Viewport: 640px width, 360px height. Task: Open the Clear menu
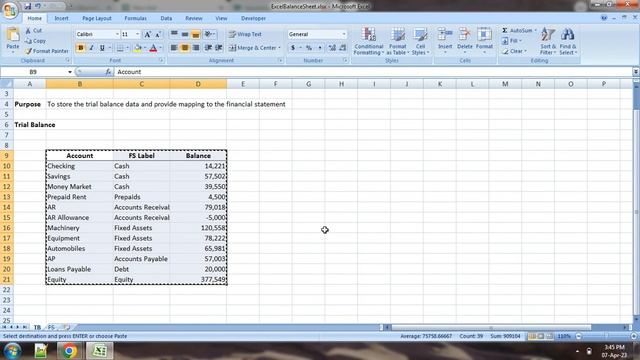pyautogui.click(x=514, y=51)
